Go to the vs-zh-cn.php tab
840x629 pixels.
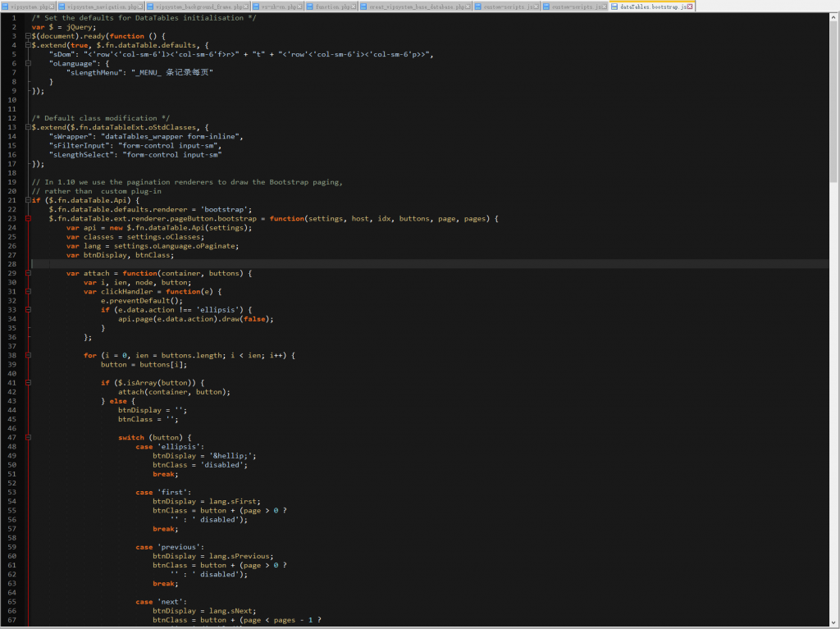(277, 7)
